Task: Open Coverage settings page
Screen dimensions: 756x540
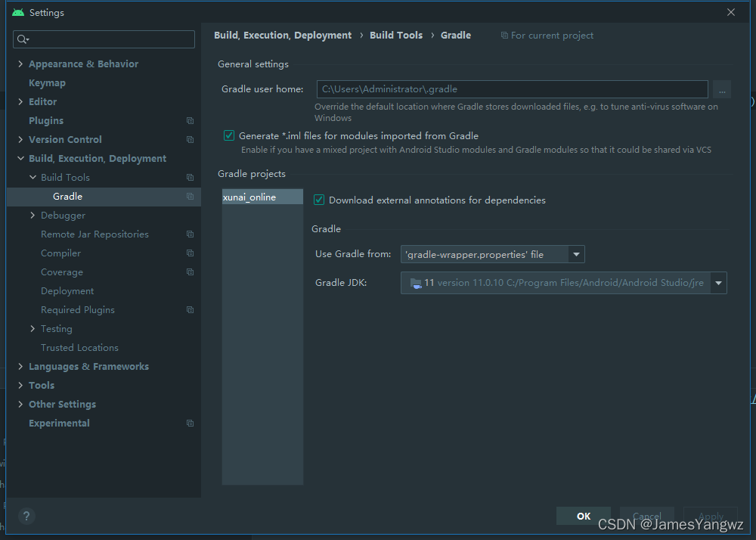Action: point(62,272)
